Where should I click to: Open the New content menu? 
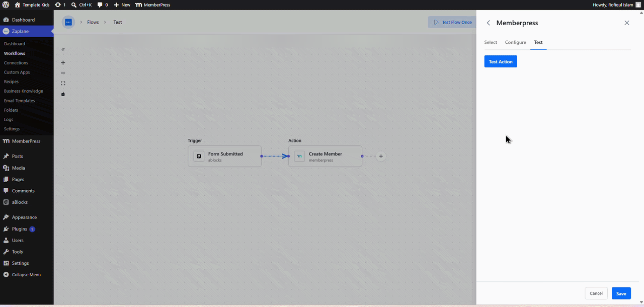(122, 5)
